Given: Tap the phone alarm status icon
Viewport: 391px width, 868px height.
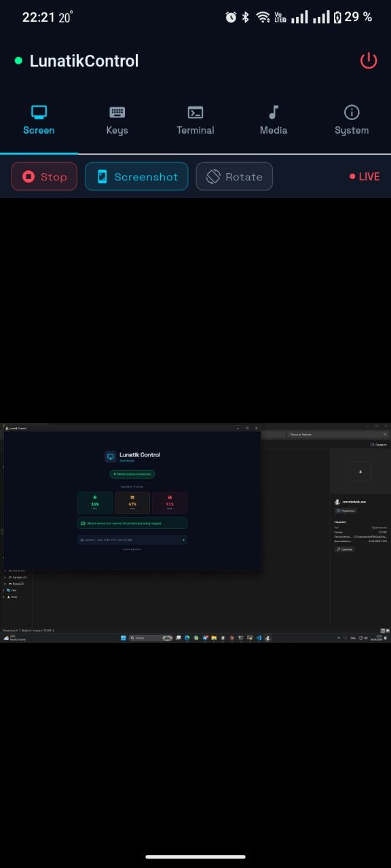Looking at the screenshot, I should [x=231, y=18].
